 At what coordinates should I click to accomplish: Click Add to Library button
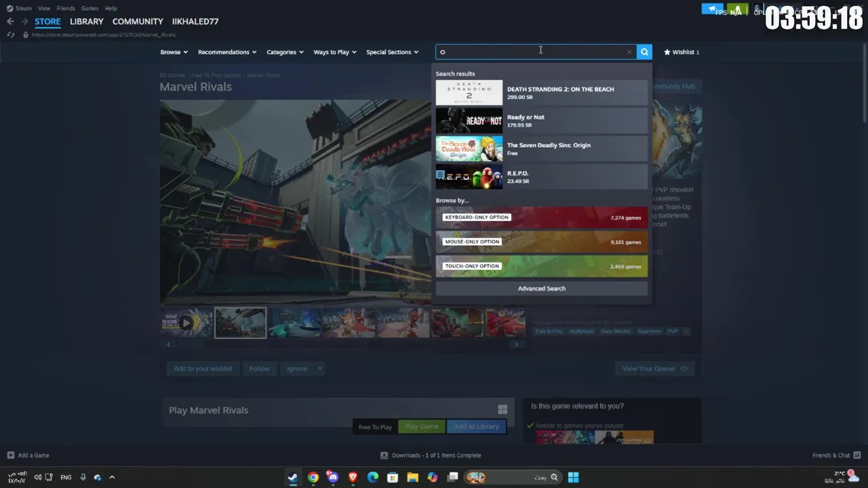(476, 426)
